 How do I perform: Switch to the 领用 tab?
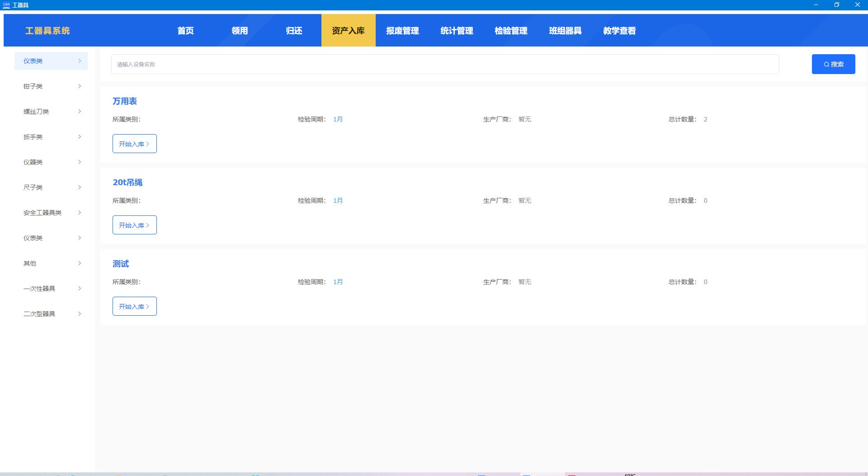240,31
